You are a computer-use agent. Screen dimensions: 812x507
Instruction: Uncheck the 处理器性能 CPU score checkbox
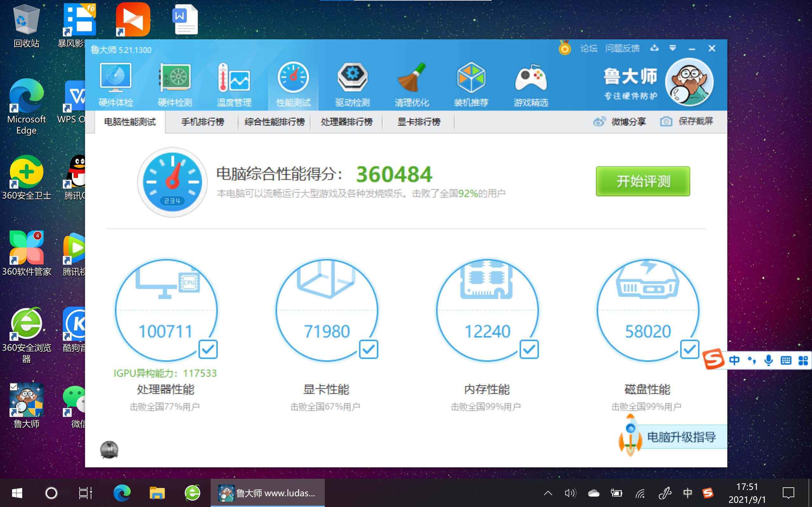coord(209,350)
